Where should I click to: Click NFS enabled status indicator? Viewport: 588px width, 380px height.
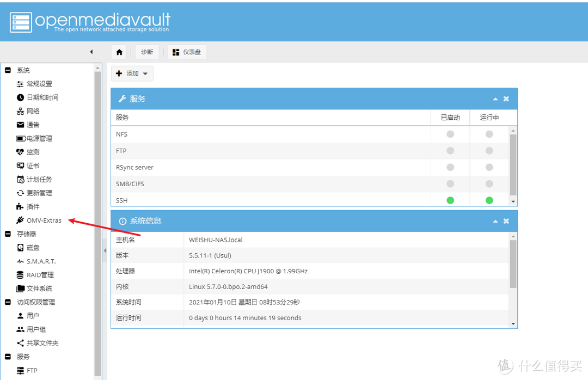(450, 134)
